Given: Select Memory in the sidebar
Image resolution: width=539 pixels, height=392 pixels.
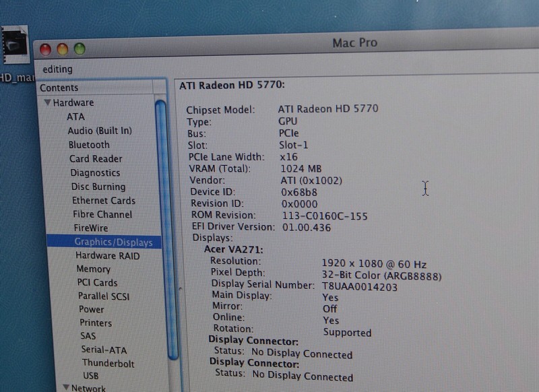Looking at the screenshot, I should click(94, 269).
